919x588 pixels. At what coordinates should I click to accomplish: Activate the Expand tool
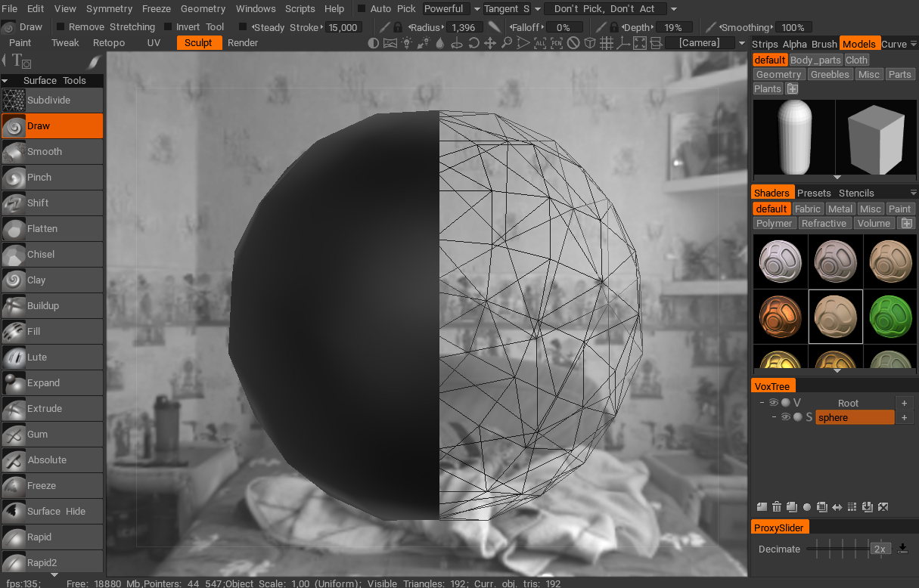tap(51, 382)
